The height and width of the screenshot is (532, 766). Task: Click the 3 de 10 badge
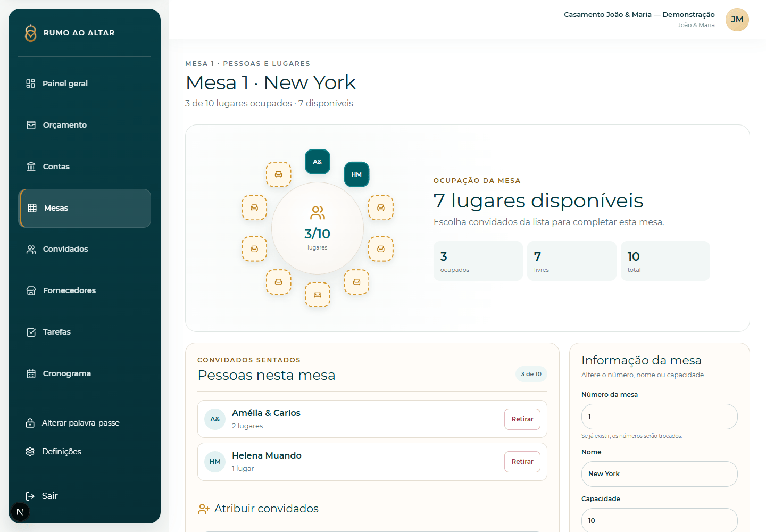pos(531,374)
